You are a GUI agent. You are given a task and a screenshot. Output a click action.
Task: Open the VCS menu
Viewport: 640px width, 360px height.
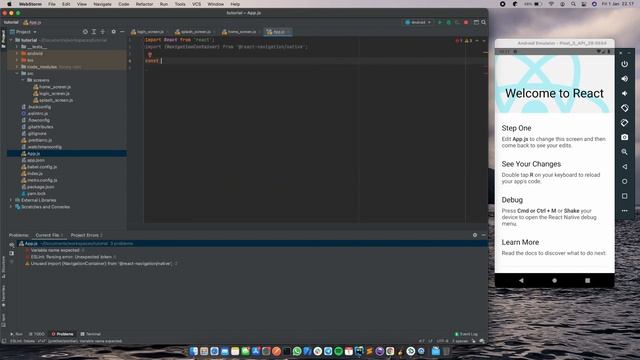tap(196, 4)
